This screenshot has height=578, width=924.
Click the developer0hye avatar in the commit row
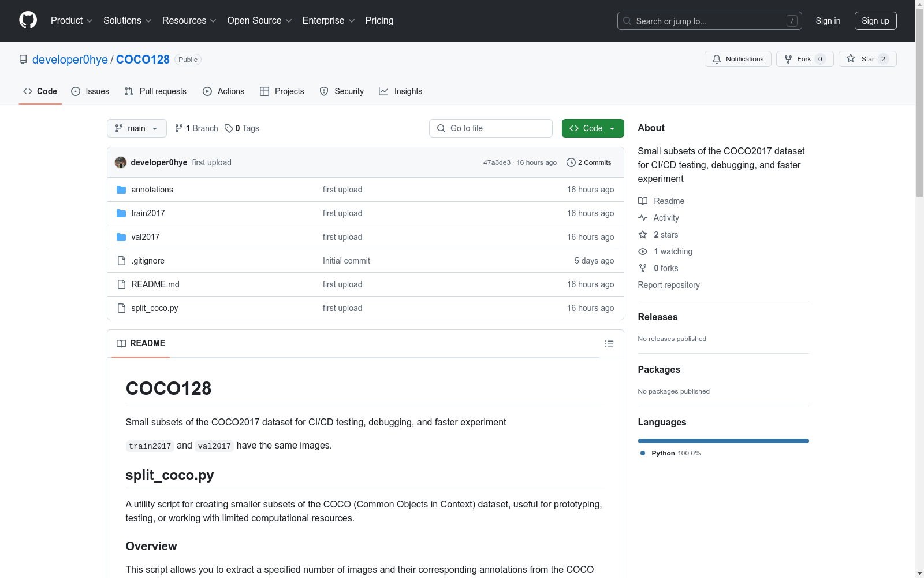click(121, 162)
